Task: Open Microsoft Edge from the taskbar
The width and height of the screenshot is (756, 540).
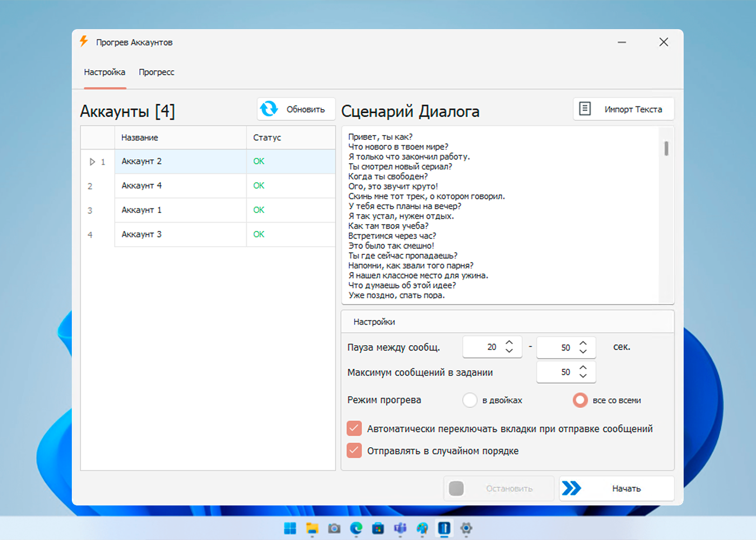Action: point(356,528)
